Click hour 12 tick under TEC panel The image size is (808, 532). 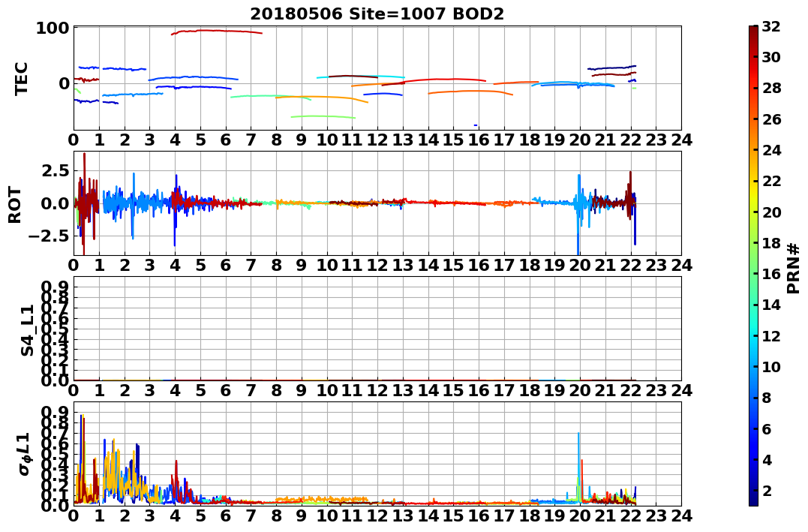(377, 140)
